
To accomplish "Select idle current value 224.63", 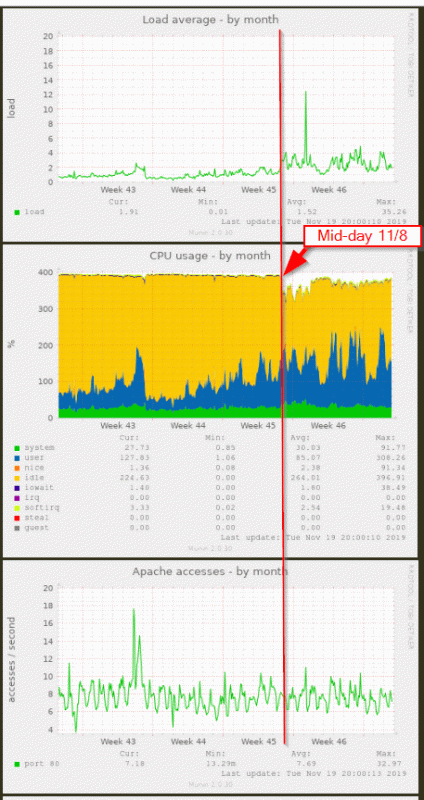I will point(135,478).
